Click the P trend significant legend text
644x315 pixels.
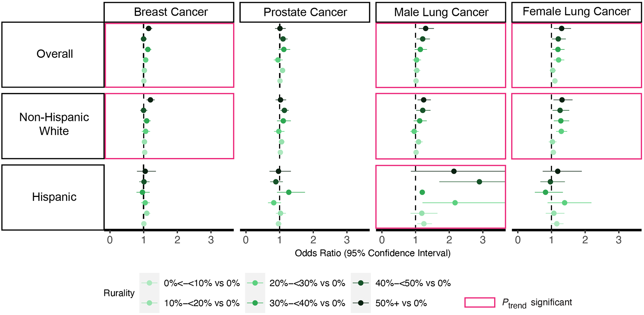pyautogui.click(x=537, y=303)
